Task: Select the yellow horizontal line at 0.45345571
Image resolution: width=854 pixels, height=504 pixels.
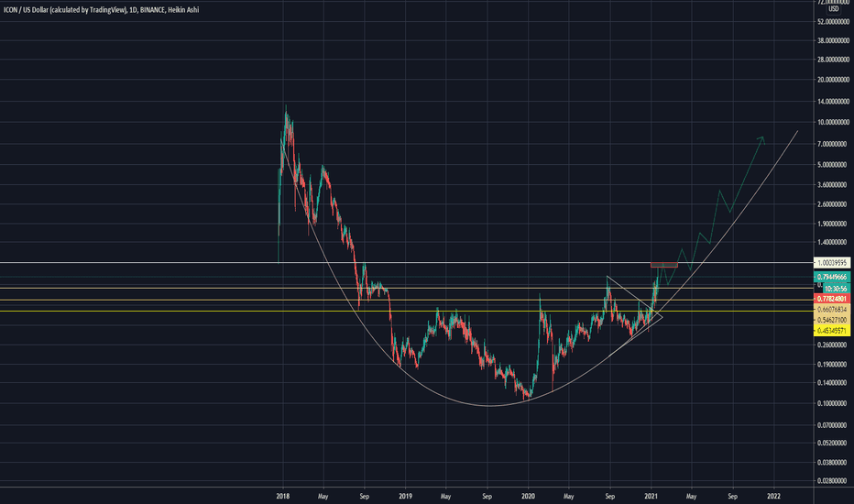Action: pos(406,312)
